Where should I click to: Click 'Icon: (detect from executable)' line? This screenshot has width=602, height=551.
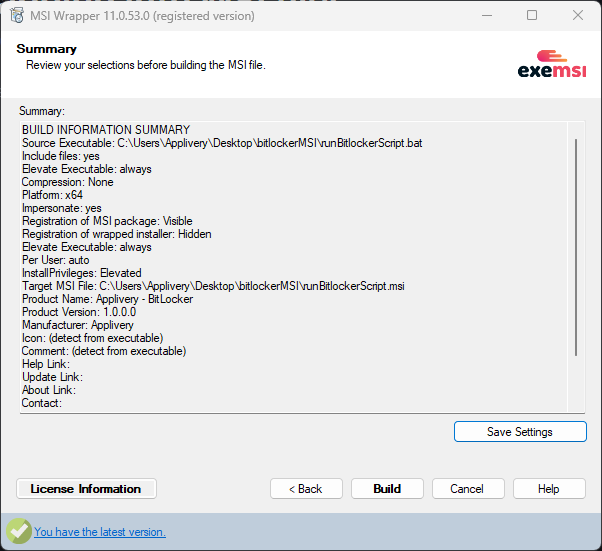pos(93,338)
